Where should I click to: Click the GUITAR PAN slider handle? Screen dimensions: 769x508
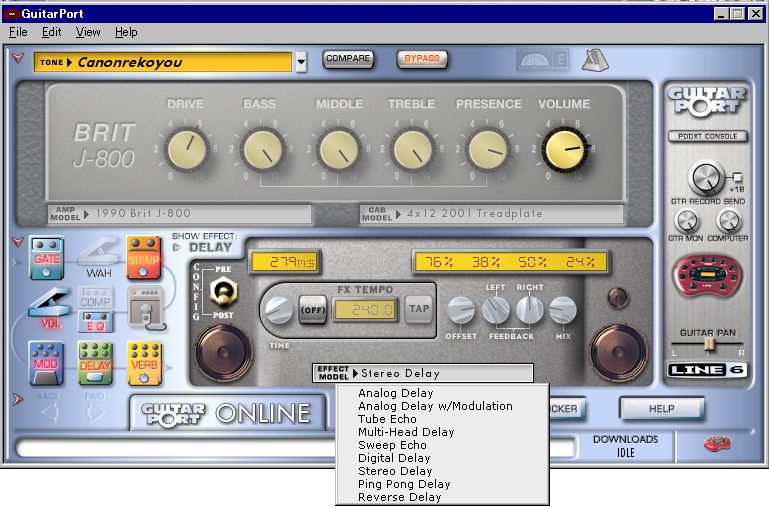[x=708, y=345]
